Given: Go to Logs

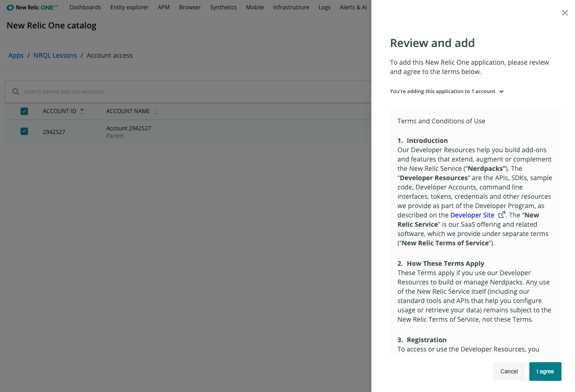Looking at the screenshot, I should [325, 7].
